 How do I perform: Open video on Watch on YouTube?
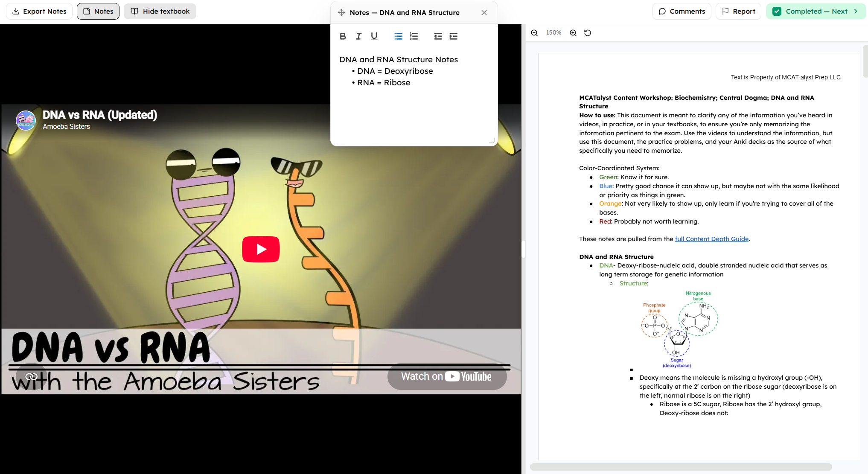coord(447,377)
